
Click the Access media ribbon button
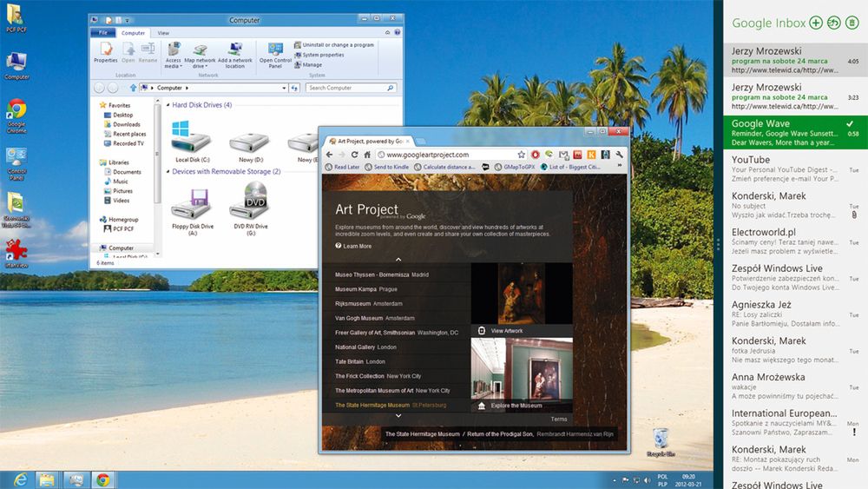174,56
